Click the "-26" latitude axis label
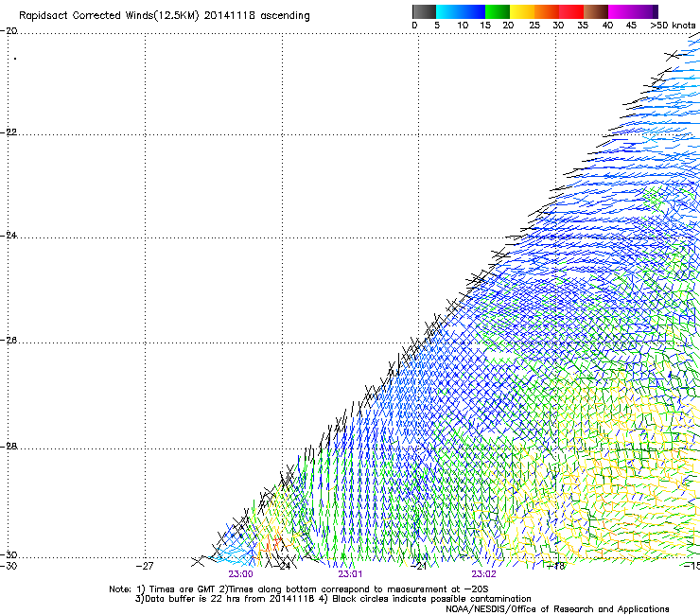The width and height of the screenshot is (700, 615). pos(9,341)
